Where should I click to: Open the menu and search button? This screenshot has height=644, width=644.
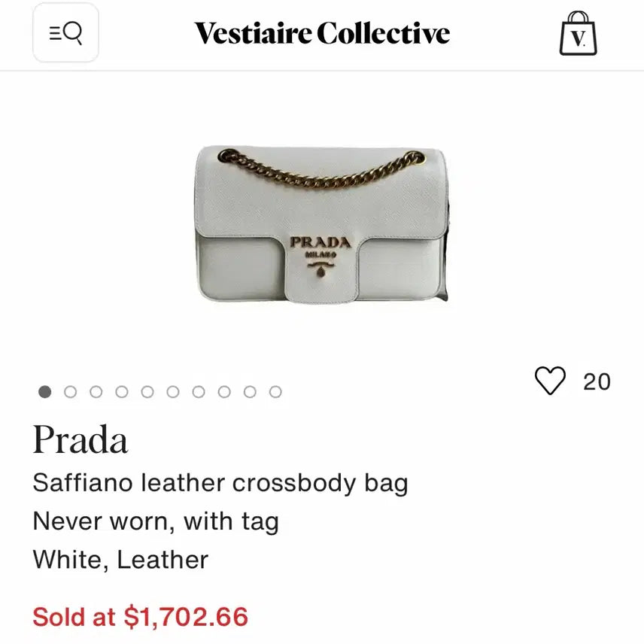point(65,33)
